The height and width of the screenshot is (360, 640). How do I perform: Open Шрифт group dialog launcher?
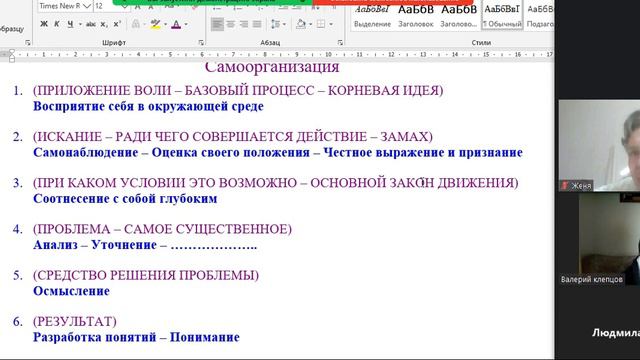(201, 42)
